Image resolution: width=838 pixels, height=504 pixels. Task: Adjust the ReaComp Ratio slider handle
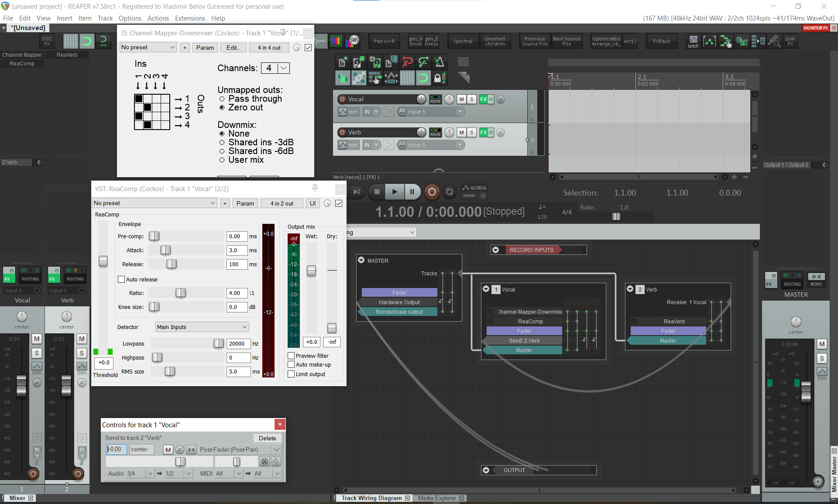pyautogui.click(x=181, y=293)
